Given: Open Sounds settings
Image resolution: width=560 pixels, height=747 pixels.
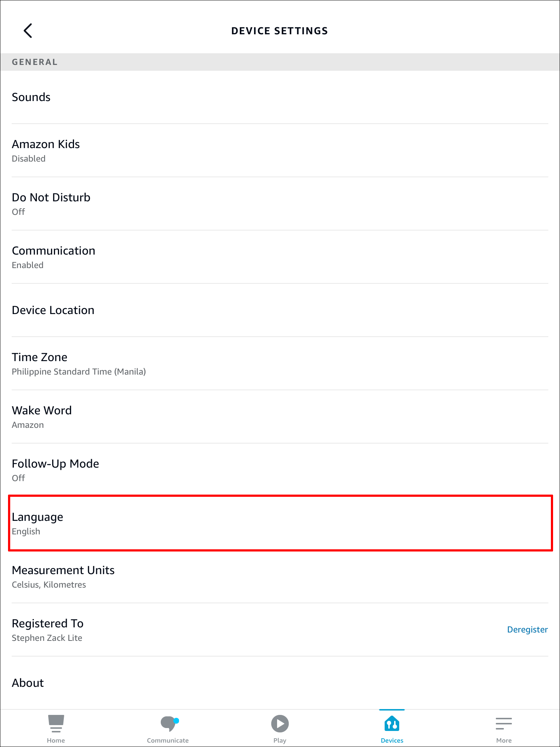Looking at the screenshot, I should click(x=31, y=97).
